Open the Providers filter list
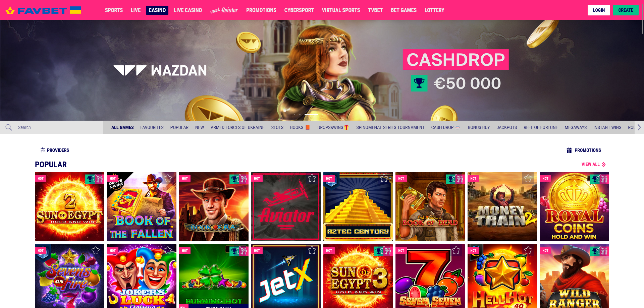The width and height of the screenshot is (644, 308). [55, 150]
